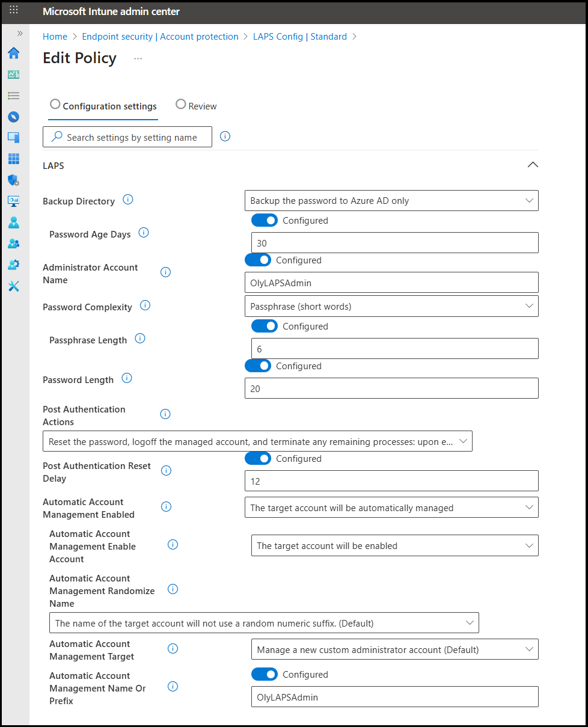Toggle Passphrase Length configured switch
This screenshot has height=727, width=588.
click(x=265, y=327)
